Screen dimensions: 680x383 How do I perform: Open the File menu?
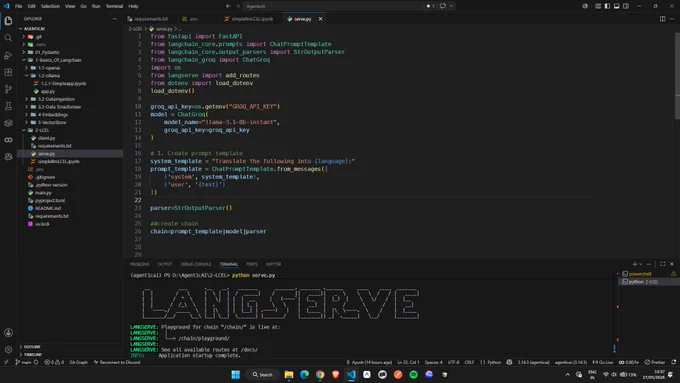coord(19,6)
